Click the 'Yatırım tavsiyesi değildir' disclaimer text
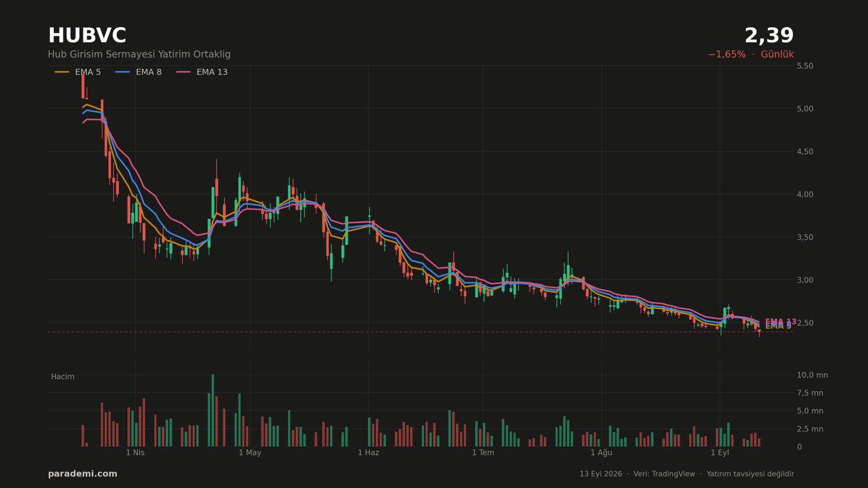 pyautogui.click(x=750, y=474)
